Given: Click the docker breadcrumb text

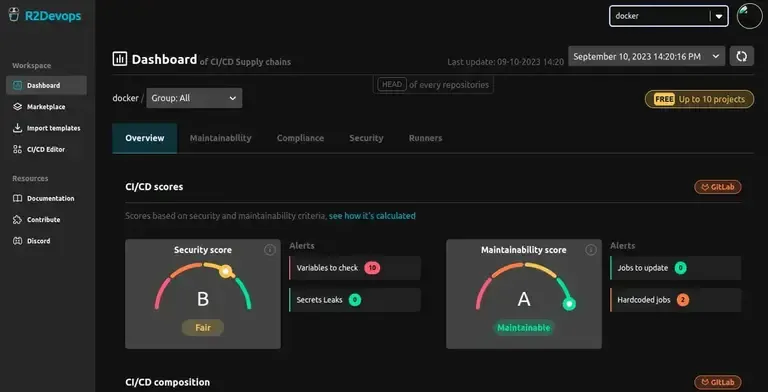Looking at the screenshot, I should pyautogui.click(x=125, y=98).
